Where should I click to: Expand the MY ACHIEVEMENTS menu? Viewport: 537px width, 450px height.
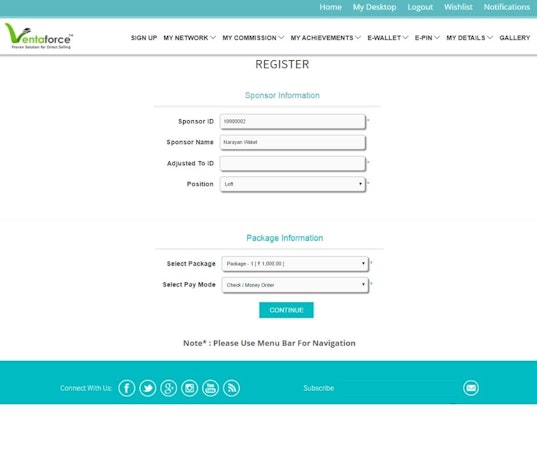[x=326, y=38]
